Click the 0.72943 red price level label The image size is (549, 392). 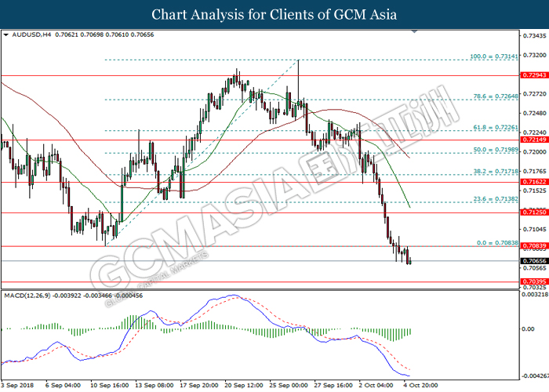click(533, 75)
